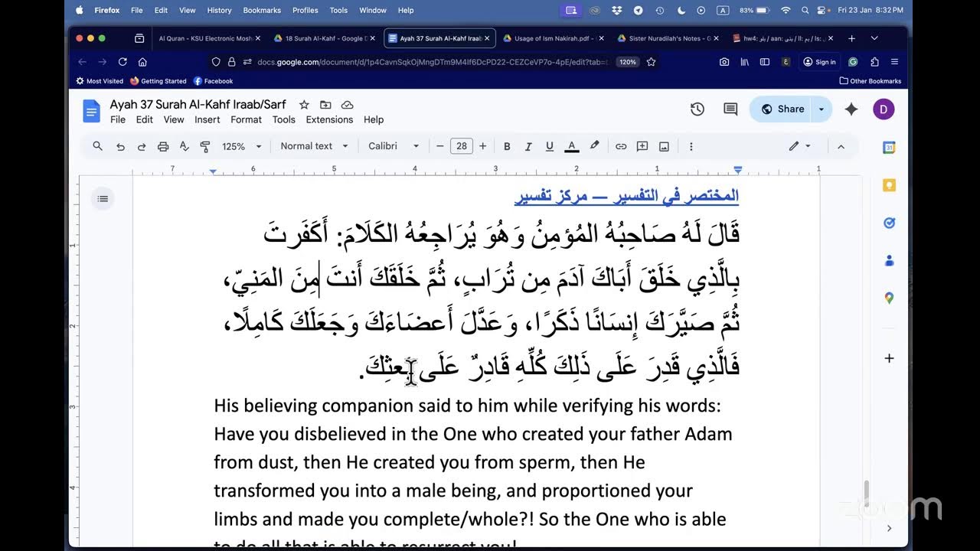Image resolution: width=980 pixels, height=551 pixels.
Task: Open the Insert menu
Action: coord(207,119)
